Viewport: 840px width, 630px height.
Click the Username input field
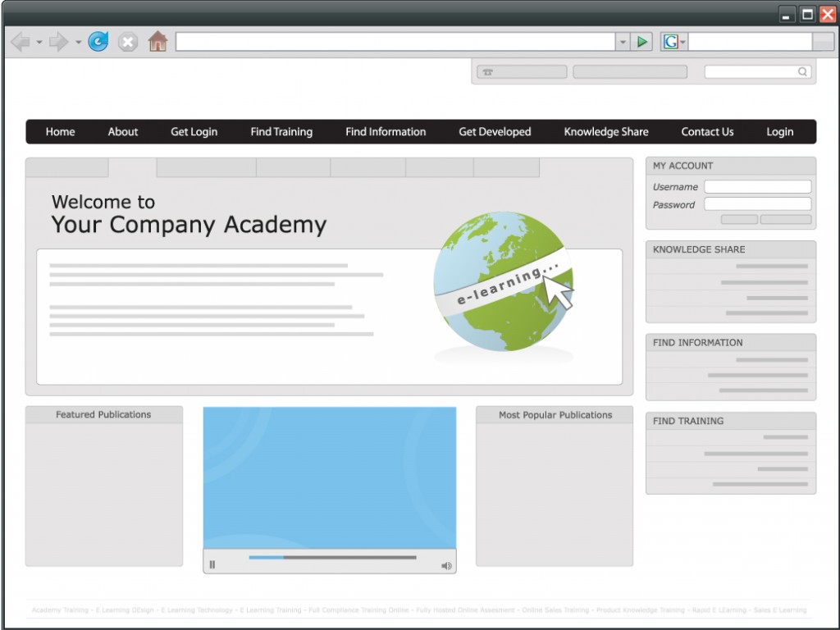[757, 186]
